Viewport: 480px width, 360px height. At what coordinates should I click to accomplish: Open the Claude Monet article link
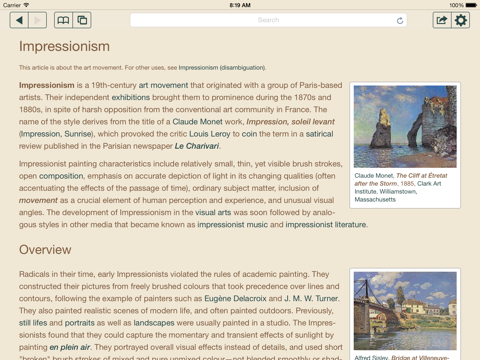tap(197, 122)
